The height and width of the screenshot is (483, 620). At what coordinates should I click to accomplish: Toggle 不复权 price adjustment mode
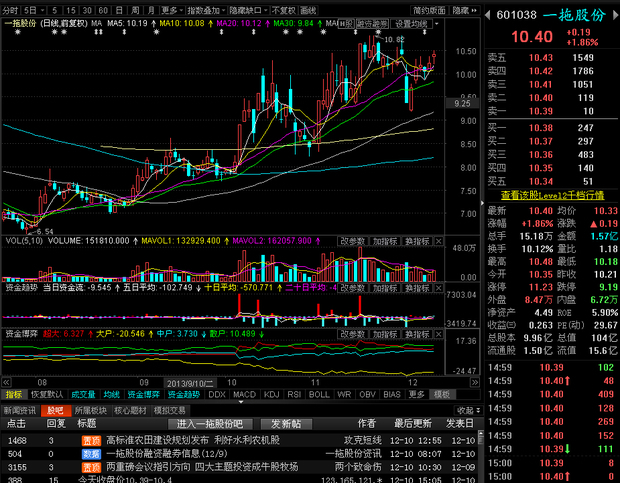(284, 10)
